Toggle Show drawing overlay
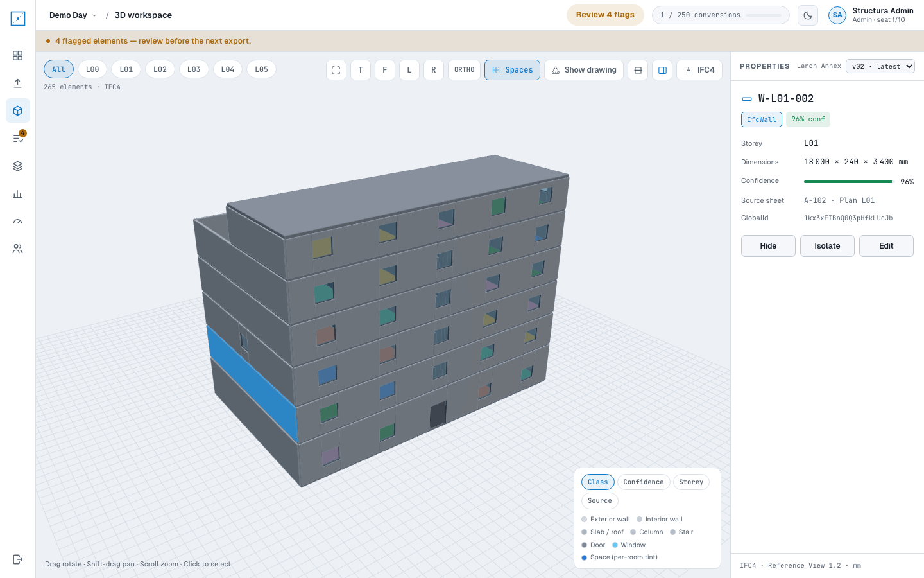 click(x=584, y=70)
